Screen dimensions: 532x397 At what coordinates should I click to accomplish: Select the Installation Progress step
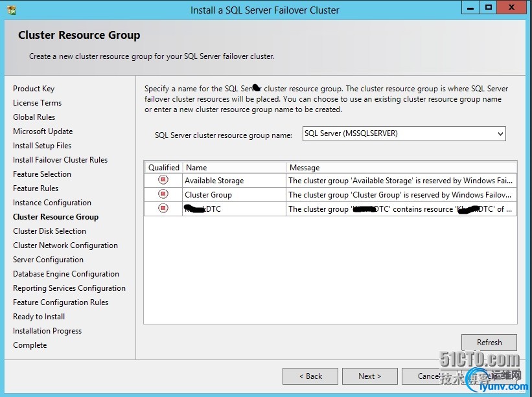pyautogui.click(x=47, y=331)
